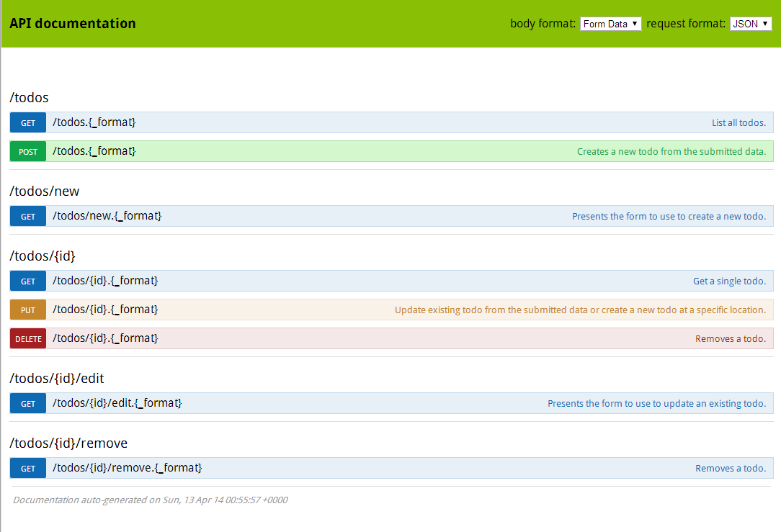Click GET badge for /todos.{_format}

tap(28, 123)
